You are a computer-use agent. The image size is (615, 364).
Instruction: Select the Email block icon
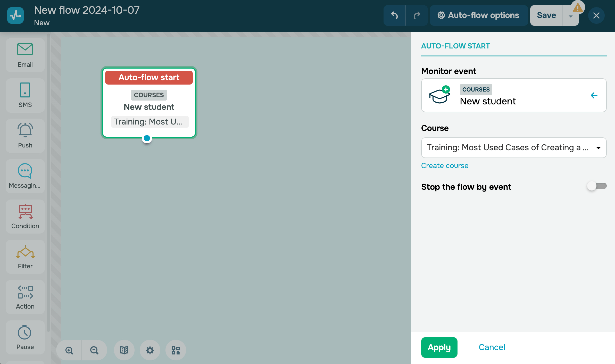point(25,55)
